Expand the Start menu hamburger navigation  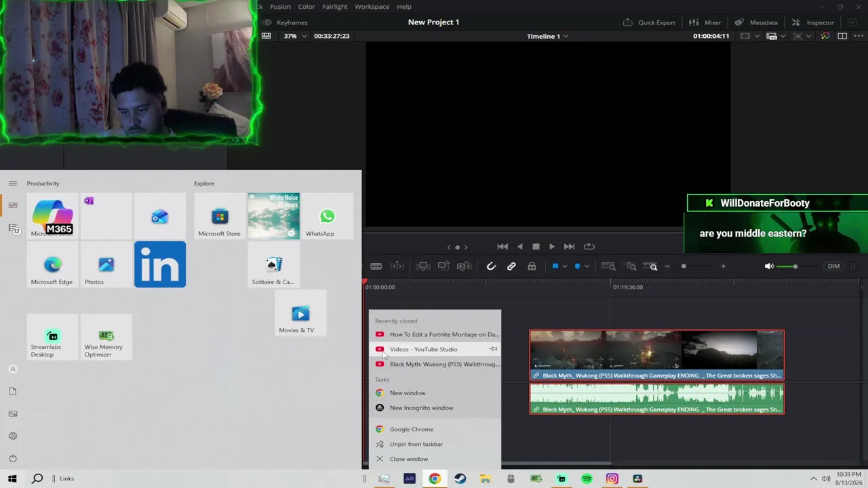pyautogui.click(x=13, y=183)
